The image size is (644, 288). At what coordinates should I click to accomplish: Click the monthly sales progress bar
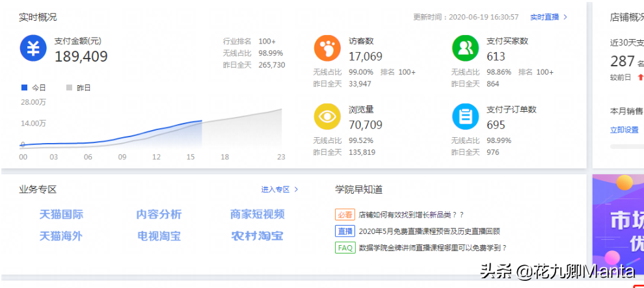[627, 146]
